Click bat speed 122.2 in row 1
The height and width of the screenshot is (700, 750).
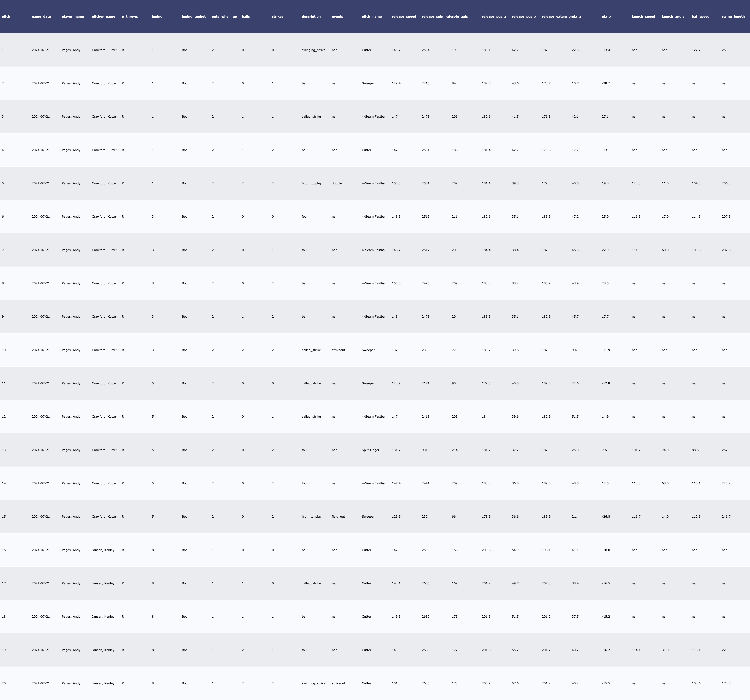[696, 50]
